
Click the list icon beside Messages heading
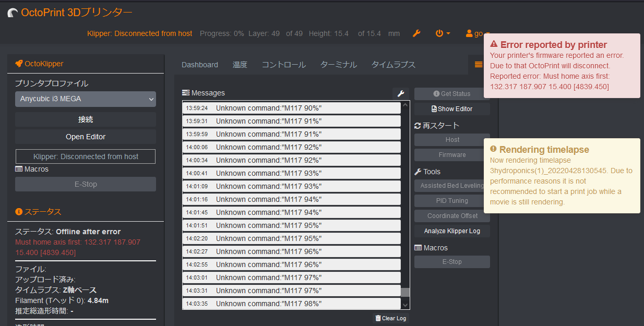[x=186, y=93]
